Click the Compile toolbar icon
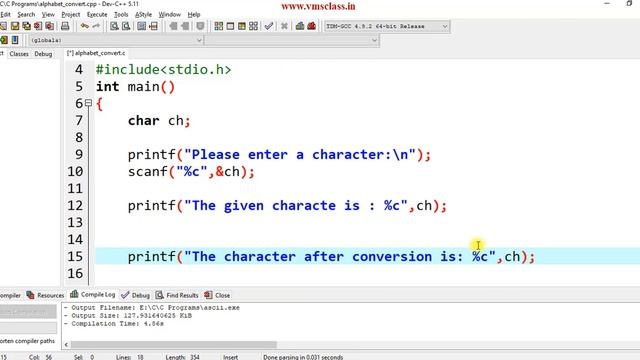This screenshot has width=640, height=360. tap(218, 26)
